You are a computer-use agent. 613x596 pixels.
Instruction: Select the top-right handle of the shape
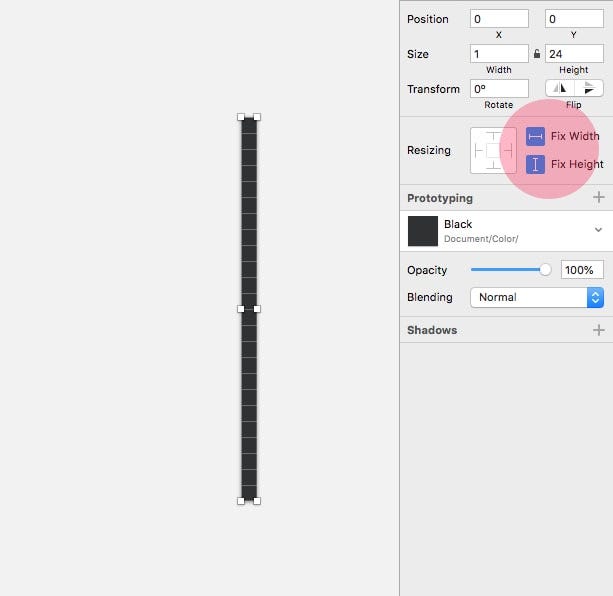(257, 117)
